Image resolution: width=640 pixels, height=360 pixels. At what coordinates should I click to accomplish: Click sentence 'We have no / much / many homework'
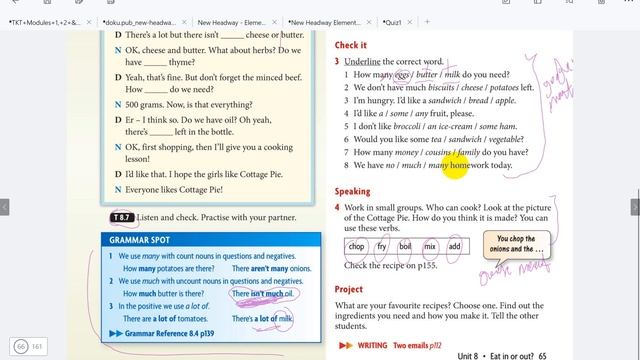coord(433,165)
